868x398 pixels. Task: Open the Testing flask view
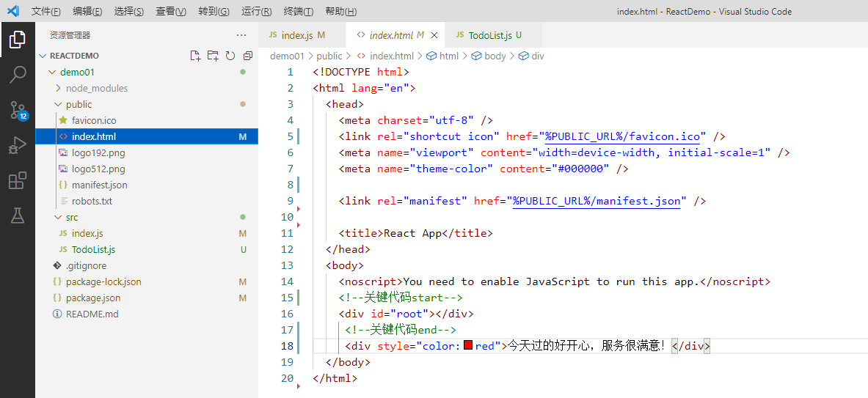point(18,216)
